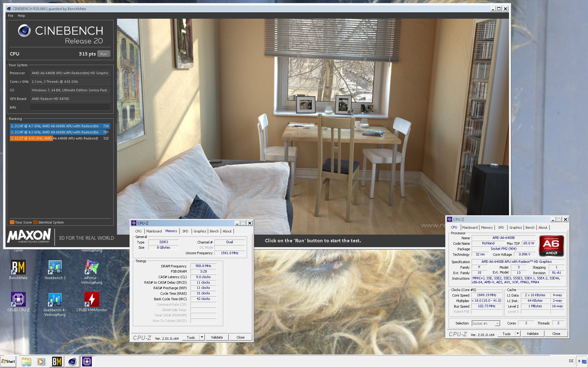Click Validate in CPU-Z CPU window
Screen dimensions: 588x368
click(x=533, y=334)
